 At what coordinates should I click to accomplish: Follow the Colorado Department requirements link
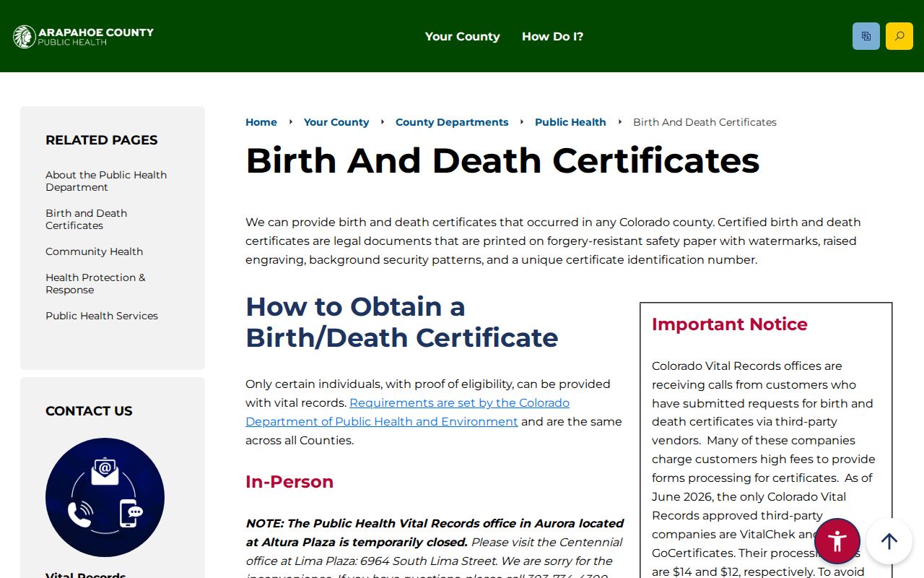408,412
